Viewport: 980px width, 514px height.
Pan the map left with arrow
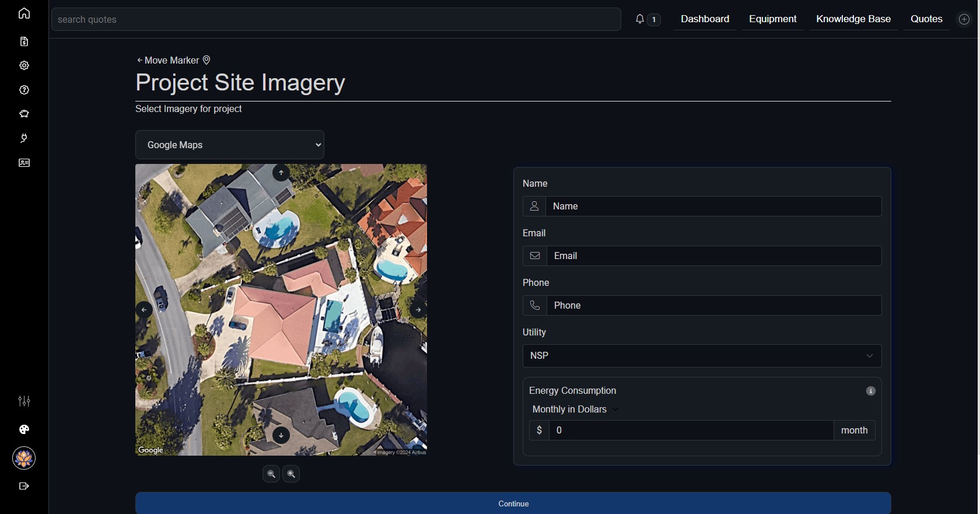pos(144,310)
